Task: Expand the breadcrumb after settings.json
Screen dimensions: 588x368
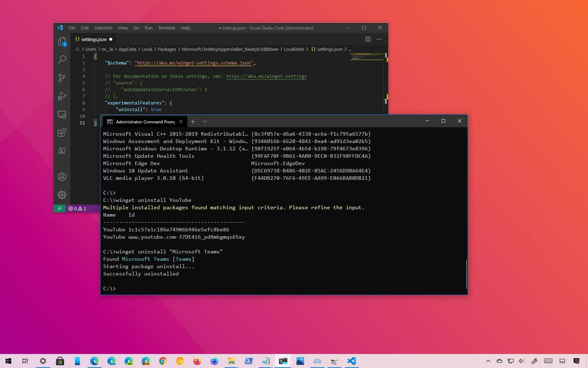Action: pyautogui.click(x=350, y=49)
